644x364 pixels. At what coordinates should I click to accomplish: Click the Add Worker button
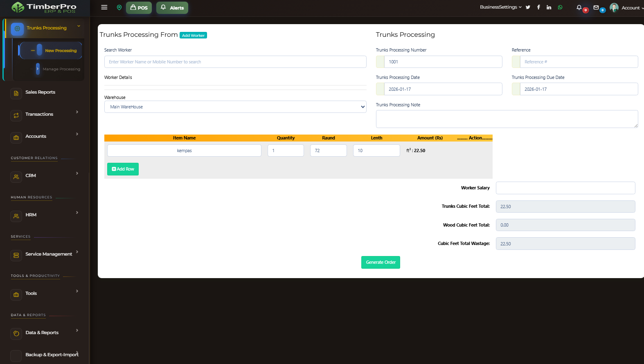[x=193, y=35]
